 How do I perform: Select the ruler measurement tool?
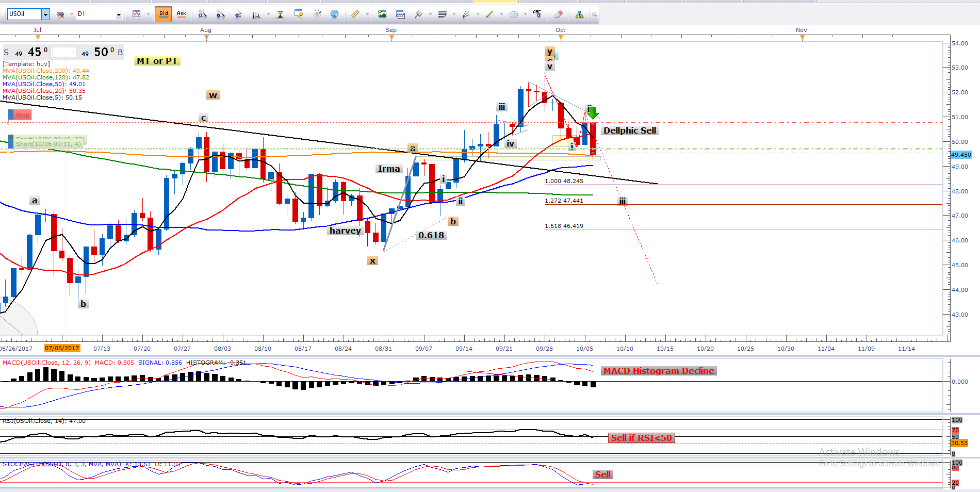pos(355,14)
